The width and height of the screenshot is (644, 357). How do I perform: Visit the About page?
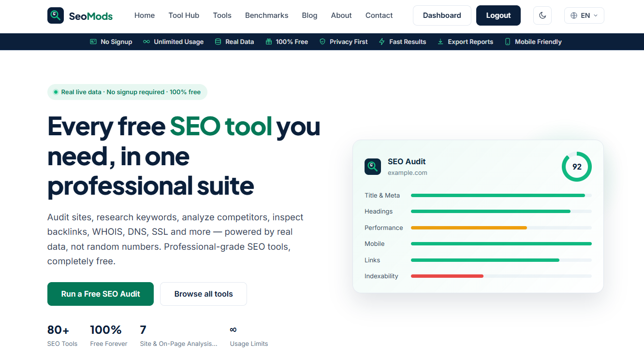[341, 15]
